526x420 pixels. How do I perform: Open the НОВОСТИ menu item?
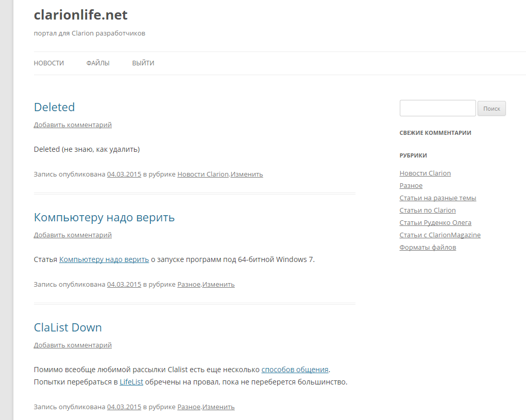(49, 63)
